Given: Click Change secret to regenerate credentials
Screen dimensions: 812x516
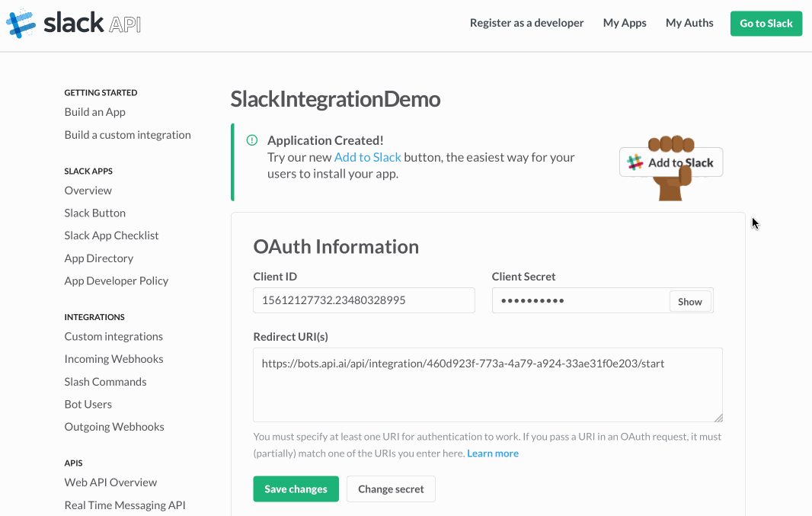Looking at the screenshot, I should [x=391, y=489].
